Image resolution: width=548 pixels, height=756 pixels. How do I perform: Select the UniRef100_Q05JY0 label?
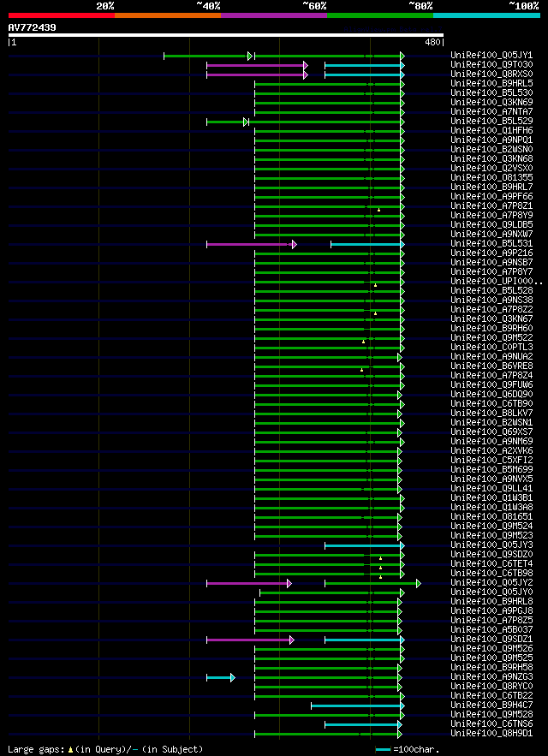point(491,592)
